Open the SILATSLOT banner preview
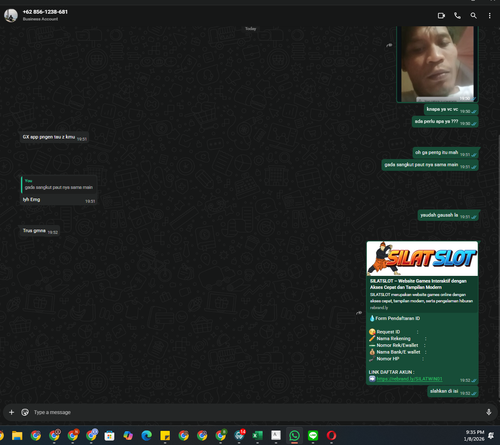Screen dimensions: 500x445 click(x=422, y=259)
